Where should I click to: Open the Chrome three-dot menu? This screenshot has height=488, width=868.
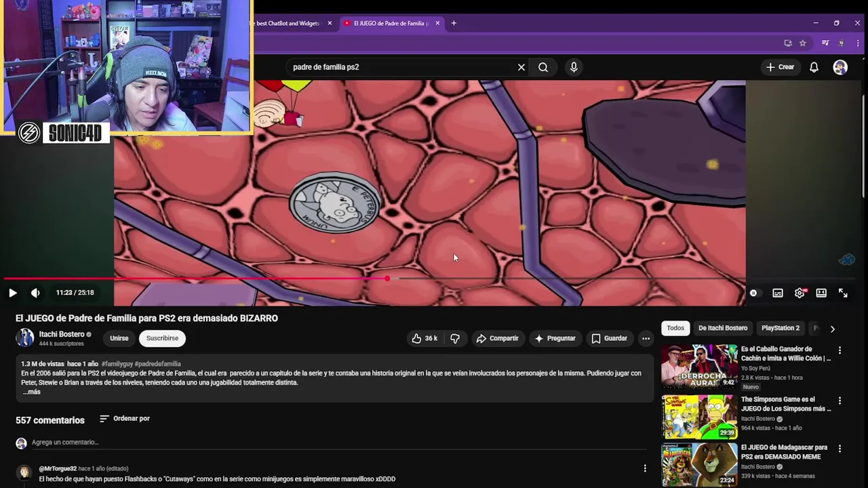pyautogui.click(x=858, y=43)
